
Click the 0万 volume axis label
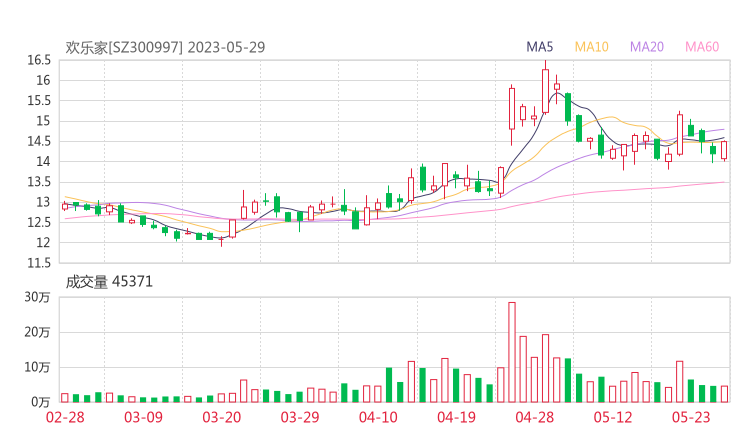pos(41,402)
